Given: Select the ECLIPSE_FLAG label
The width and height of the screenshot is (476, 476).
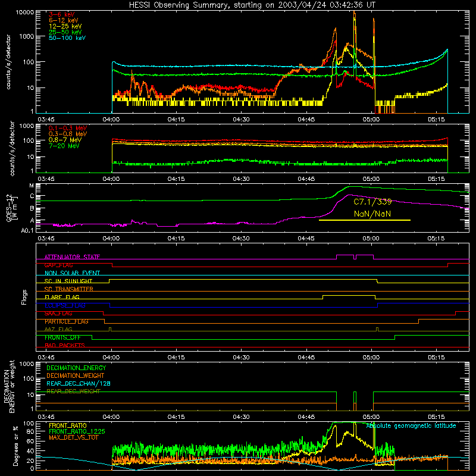Looking at the screenshot, I should pos(65,305).
